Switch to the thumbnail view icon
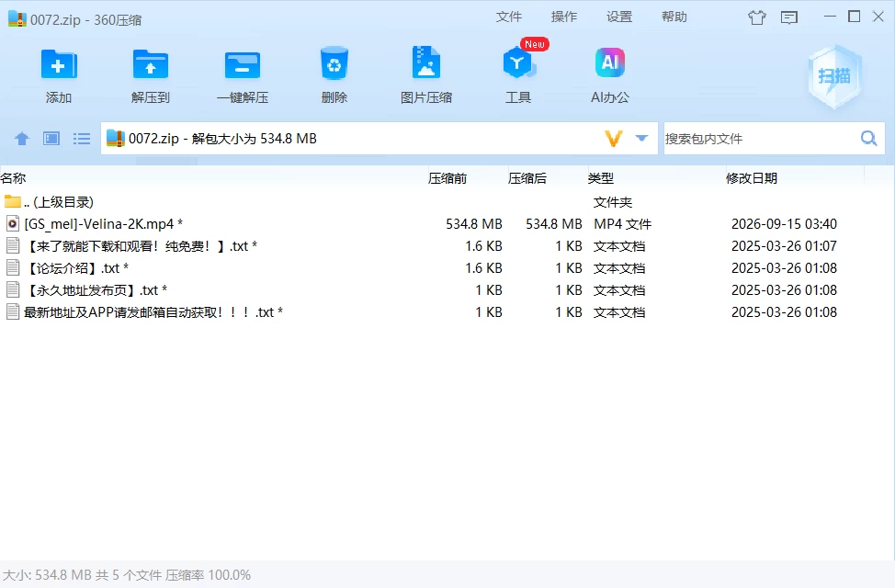 pyautogui.click(x=51, y=138)
